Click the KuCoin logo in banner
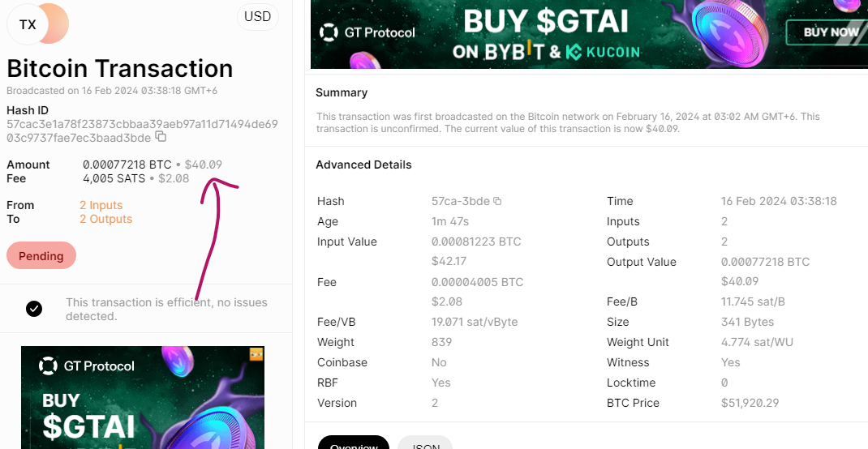 click(603, 52)
